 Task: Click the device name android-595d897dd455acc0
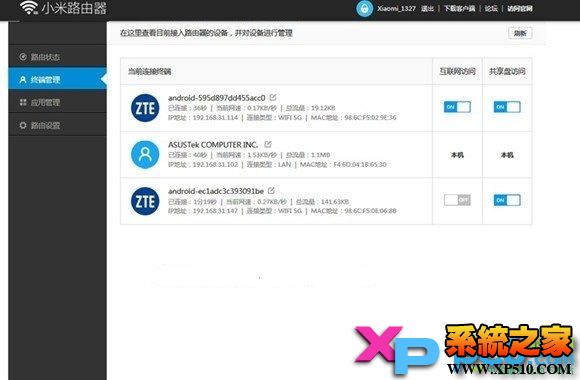[216, 98]
